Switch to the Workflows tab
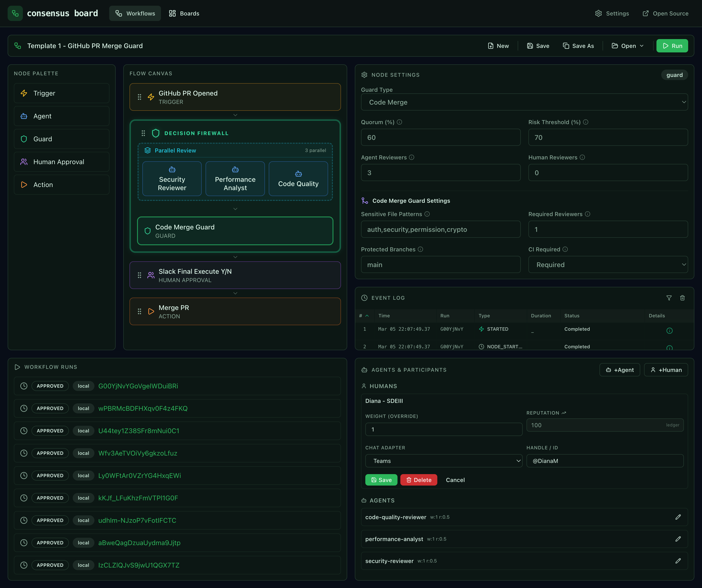Image resolution: width=702 pixels, height=588 pixels. point(135,13)
